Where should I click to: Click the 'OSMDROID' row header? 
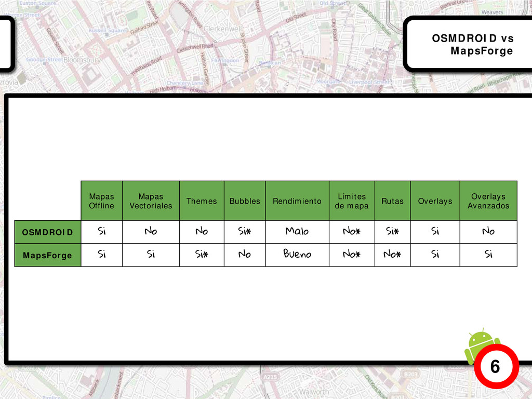point(47,232)
